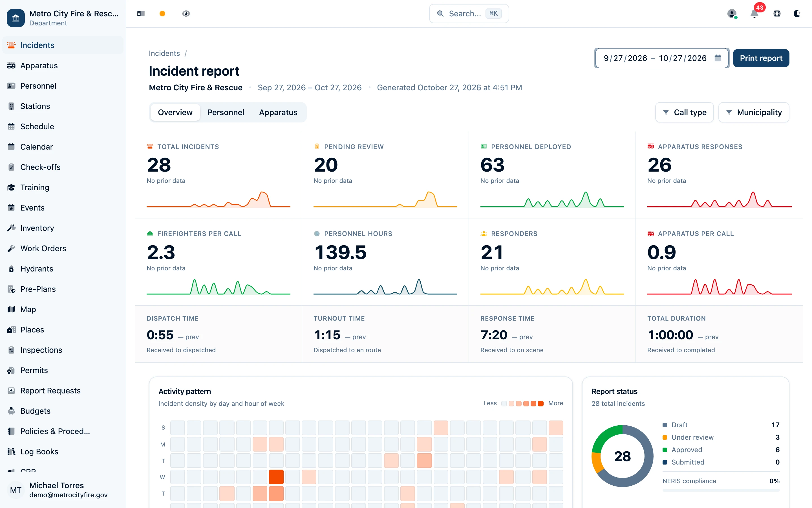
Task: Open Inventory in the sidebar
Action: (x=63, y=228)
